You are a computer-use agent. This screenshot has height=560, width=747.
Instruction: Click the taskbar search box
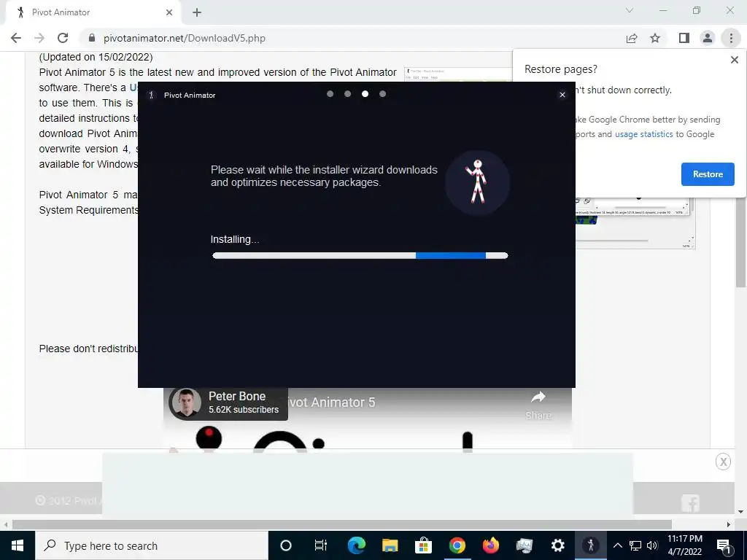tap(152, 545)
